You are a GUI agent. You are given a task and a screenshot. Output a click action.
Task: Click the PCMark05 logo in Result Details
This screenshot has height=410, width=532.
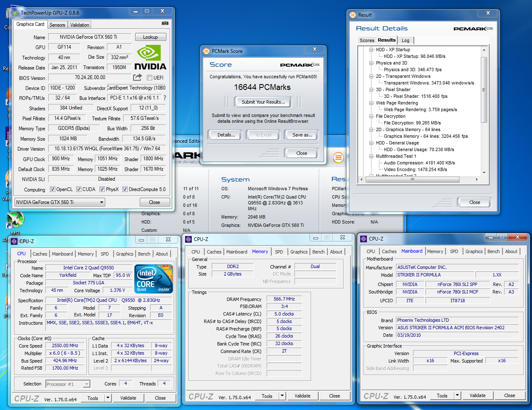coord(473,29)
